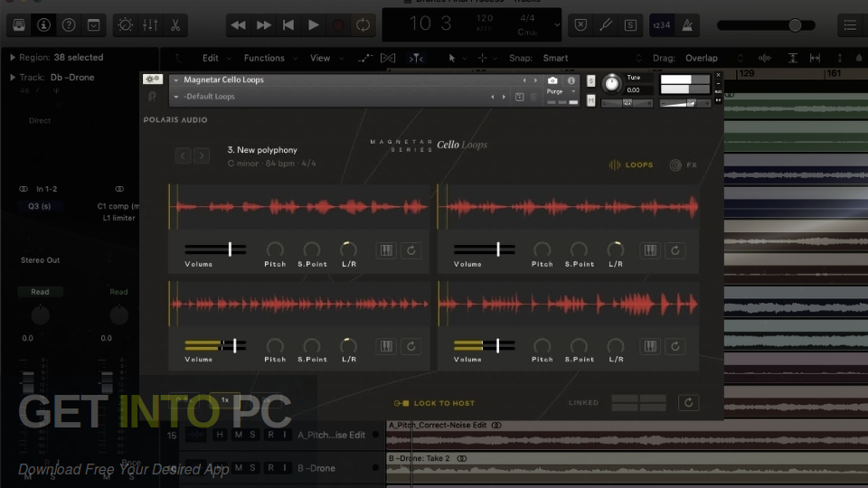Click the Rewind transport button

(238, 25)
